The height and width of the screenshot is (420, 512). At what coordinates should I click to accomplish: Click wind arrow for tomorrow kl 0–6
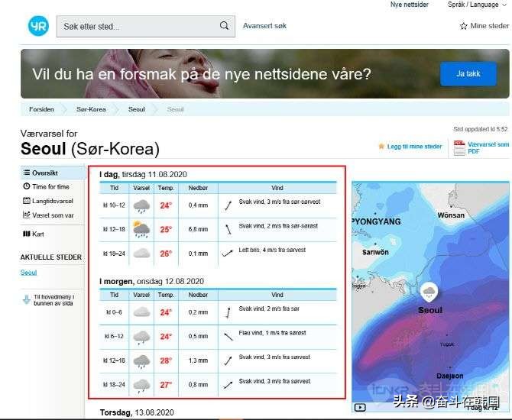point(228,312)
